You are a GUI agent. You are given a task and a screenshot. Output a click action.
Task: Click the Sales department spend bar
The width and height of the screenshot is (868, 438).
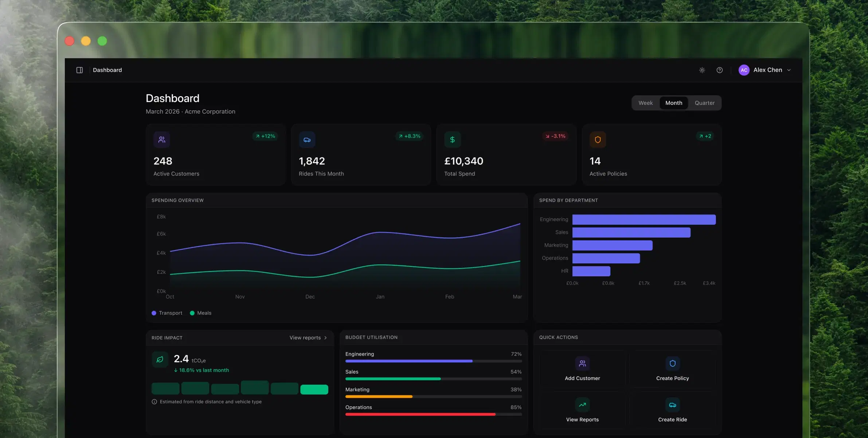(x=631, y=232)
